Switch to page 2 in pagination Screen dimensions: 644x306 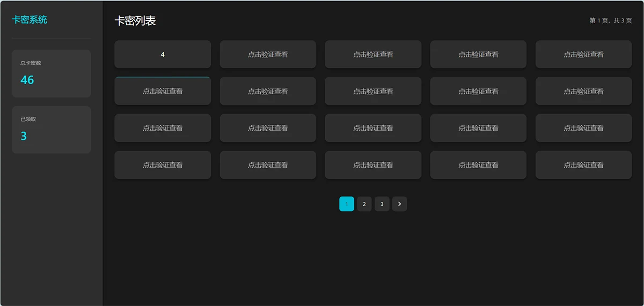tap(364, 204)
